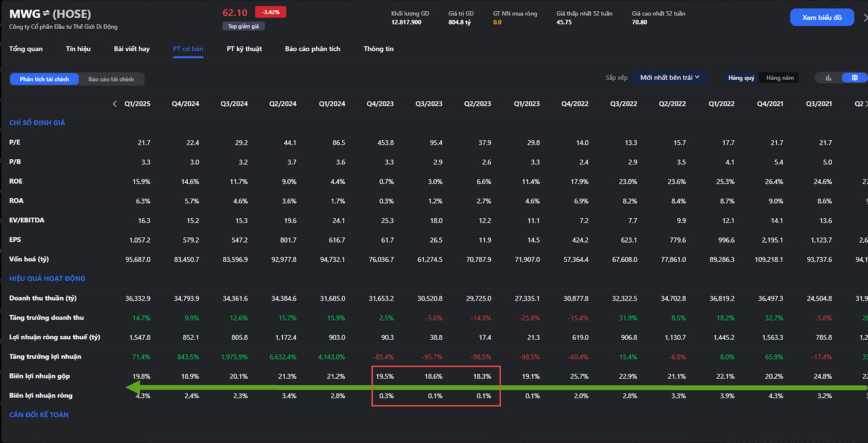Viewport: 868px width, 443px height.
Task: Open the Báo cáo phân tích tab
Action: 312,49
